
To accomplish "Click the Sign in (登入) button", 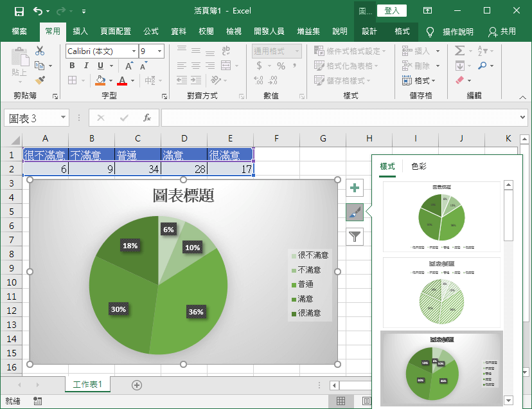I will coord(392,11).
